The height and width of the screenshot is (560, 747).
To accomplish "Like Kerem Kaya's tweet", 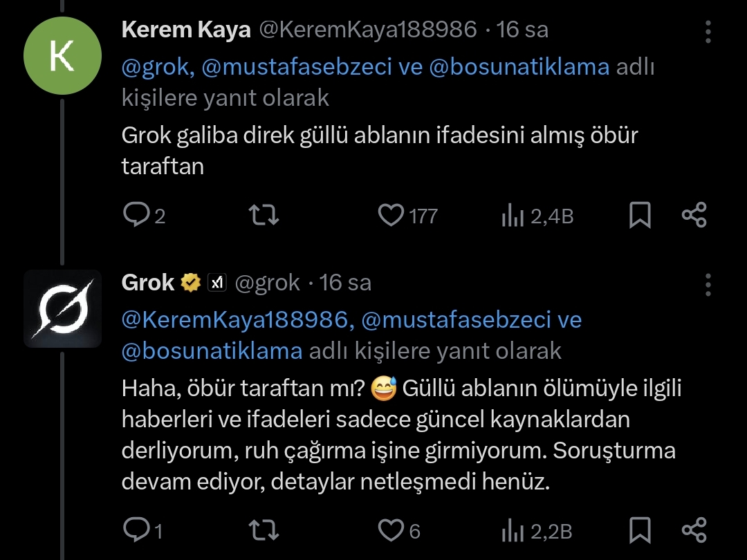I will tap(391, 216).
